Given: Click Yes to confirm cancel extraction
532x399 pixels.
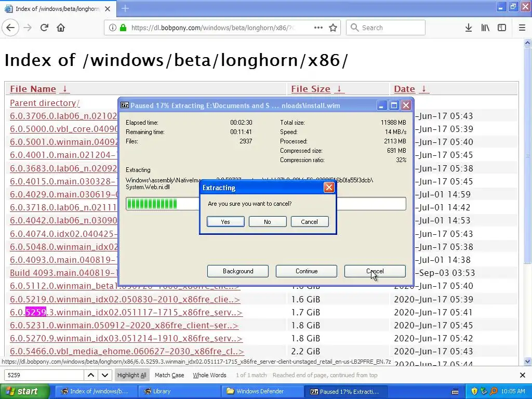Looking at the screenshot, I should [x=225, y=221].
